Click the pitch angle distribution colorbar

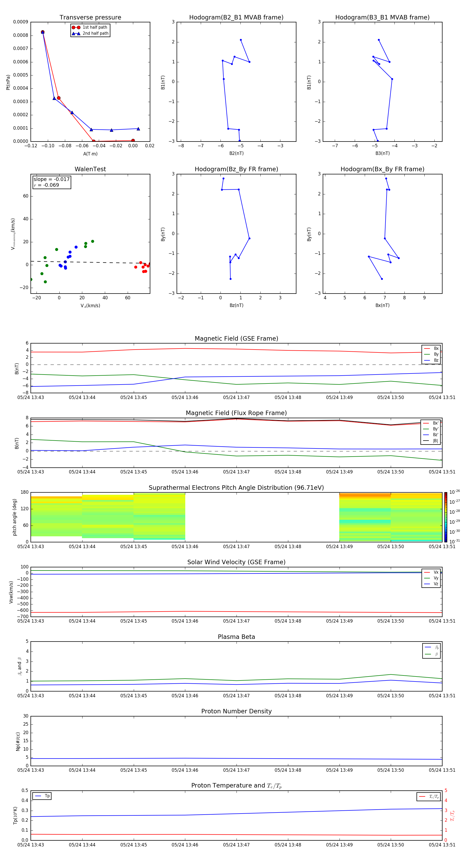446,517
